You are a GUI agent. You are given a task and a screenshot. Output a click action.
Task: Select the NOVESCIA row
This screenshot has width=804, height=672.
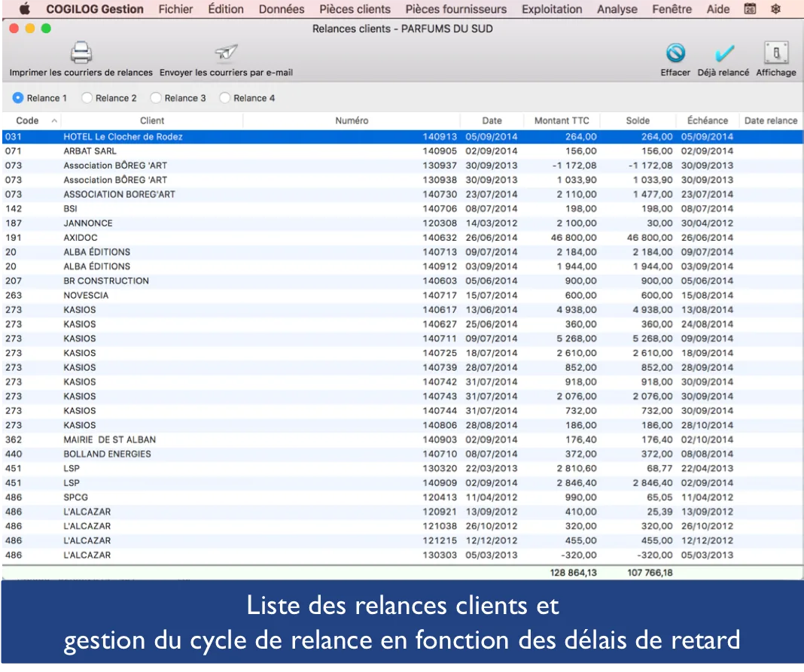[402, 296]
